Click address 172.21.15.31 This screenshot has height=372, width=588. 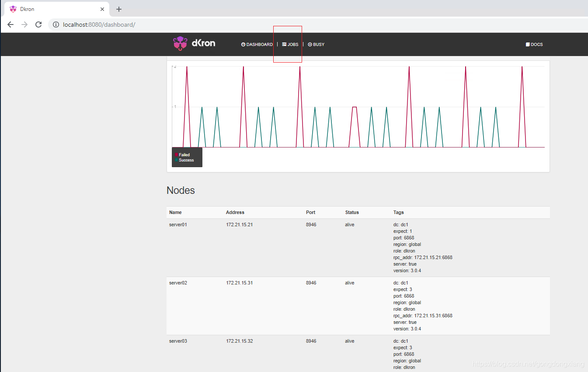click(240, 283)
